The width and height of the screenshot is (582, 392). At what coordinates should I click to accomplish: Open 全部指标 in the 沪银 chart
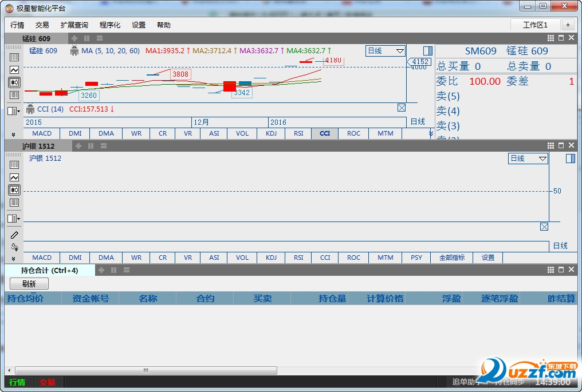[x=452, y=258]
